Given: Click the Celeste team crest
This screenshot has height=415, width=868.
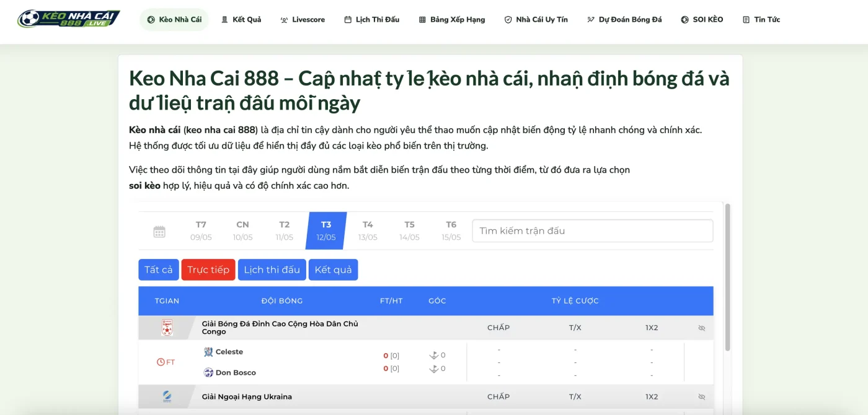Looking at the screenshot, I should tap(208, 352).
